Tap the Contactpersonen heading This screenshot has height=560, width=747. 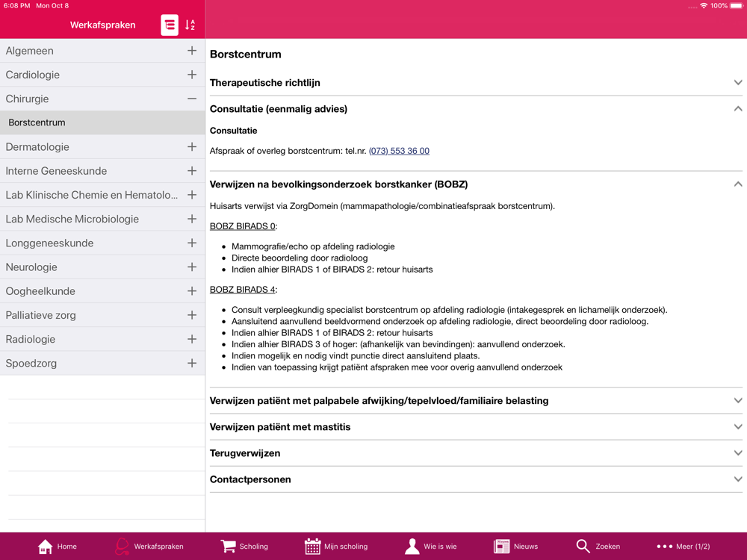click(x=250, y=479)
